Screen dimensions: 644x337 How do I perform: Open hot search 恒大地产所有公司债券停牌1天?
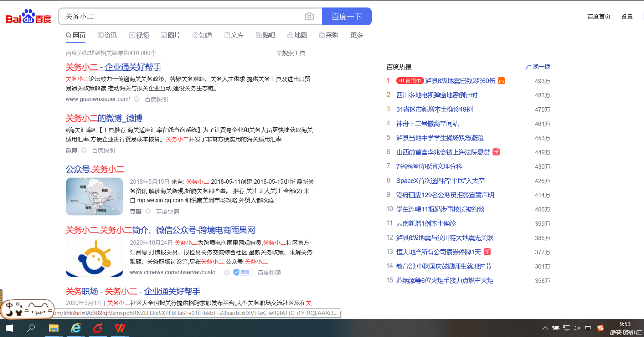click(438, 252)
